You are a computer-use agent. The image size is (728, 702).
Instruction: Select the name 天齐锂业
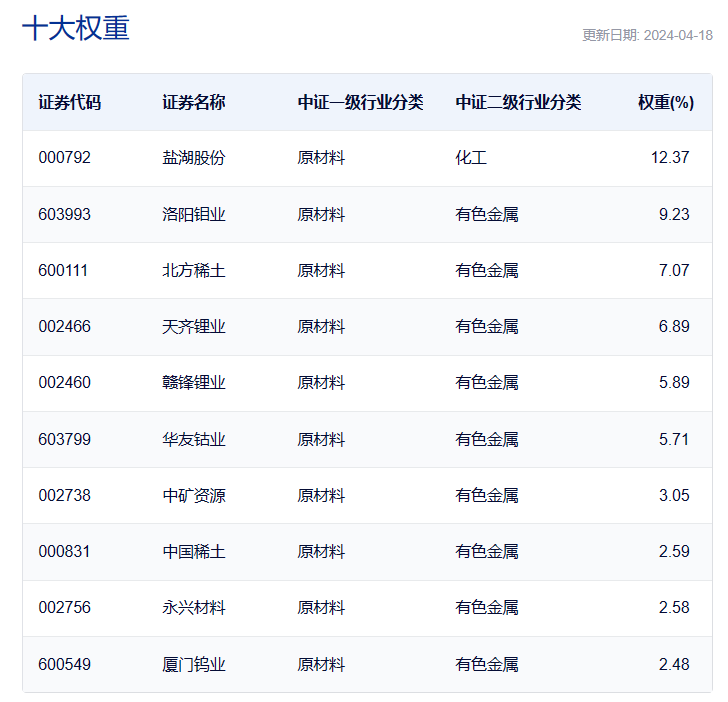194,326
